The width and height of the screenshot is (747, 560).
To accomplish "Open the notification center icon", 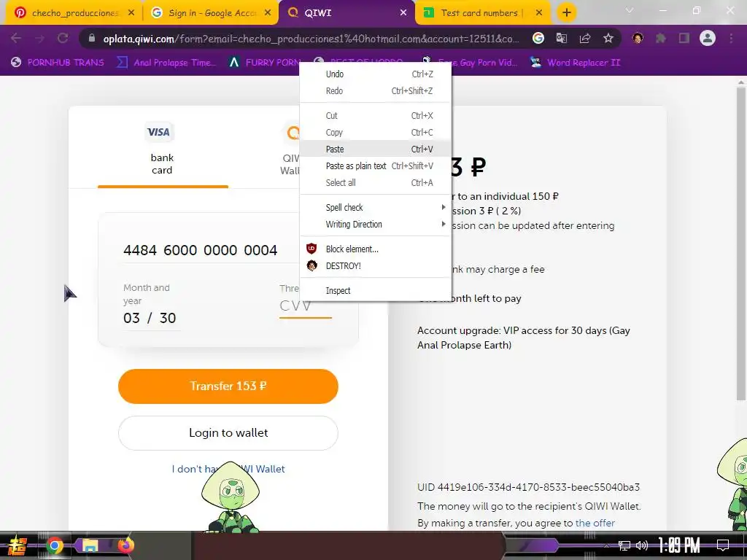I will 723,545.
